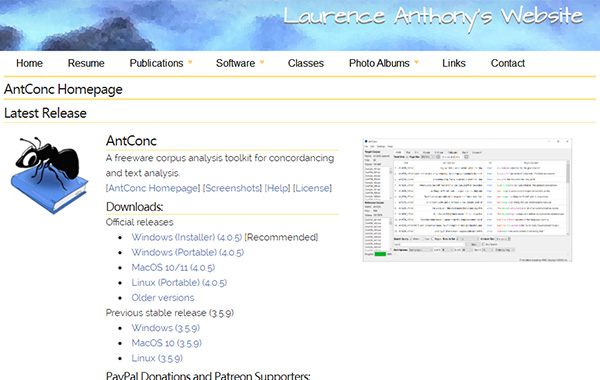Open the Classes page
The height and width of the screenshot is (380, 600).
point(306,63)
